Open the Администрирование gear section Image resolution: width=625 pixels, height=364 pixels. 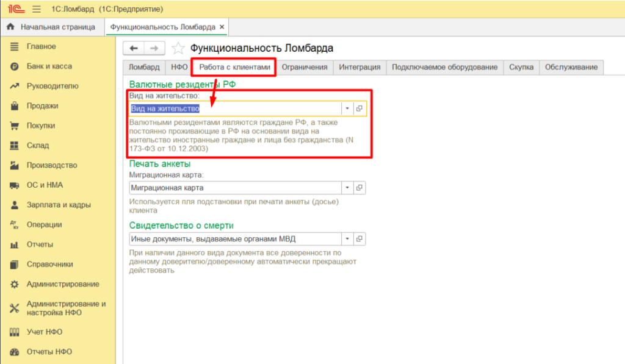(15, 284)
